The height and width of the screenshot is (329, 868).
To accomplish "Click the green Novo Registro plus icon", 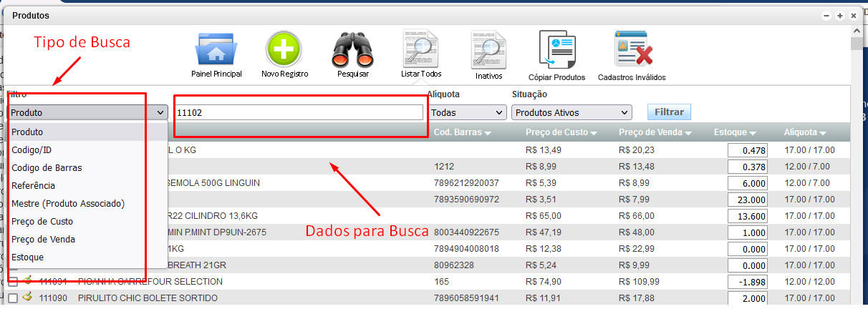I will coord(284,49).
